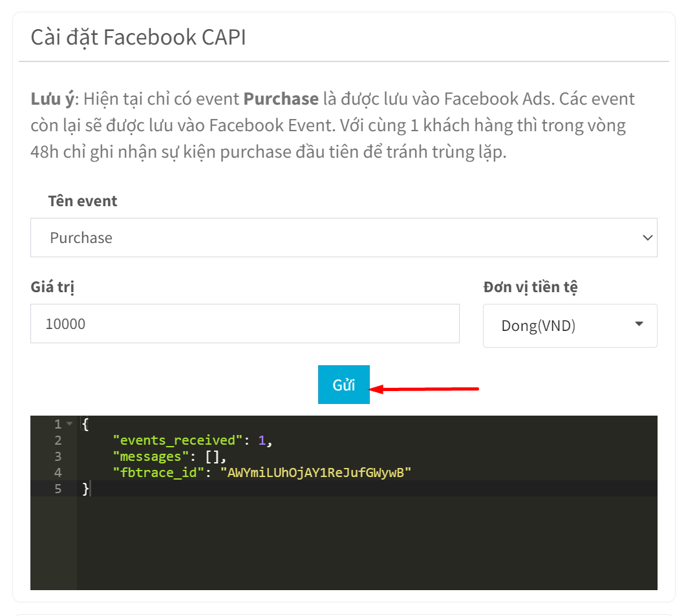Click the fbtrace_id value AWYmiLUhOjAY1ReJufGWywB
This screenshot has height=616, width=686.
(x=316, y=473)
